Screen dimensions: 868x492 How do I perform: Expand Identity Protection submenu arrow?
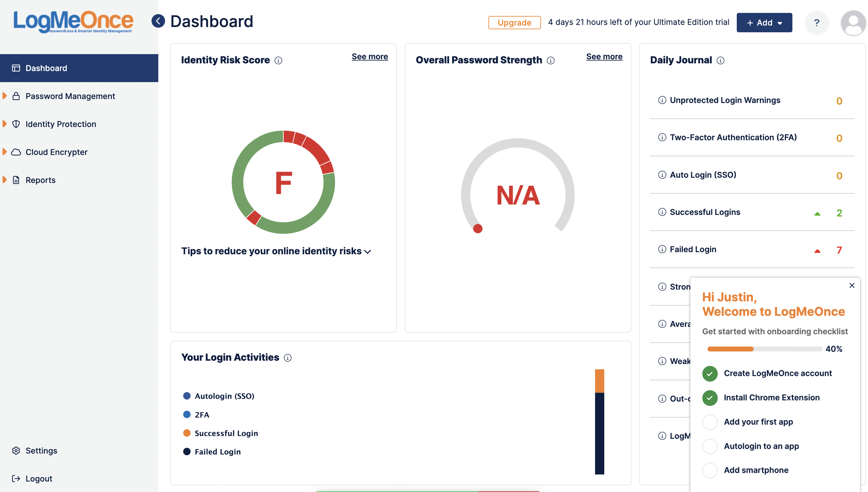click(5, 124)
